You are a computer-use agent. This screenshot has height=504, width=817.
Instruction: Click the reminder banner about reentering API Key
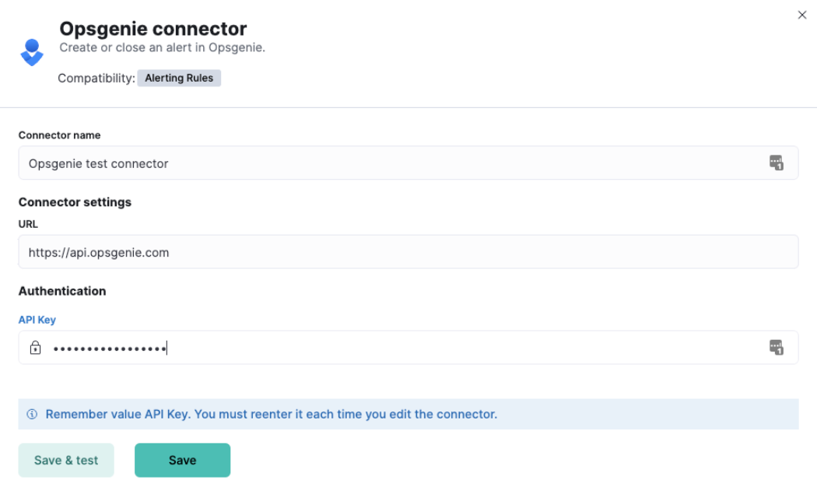pyautogui.click(x=311, y=414)
